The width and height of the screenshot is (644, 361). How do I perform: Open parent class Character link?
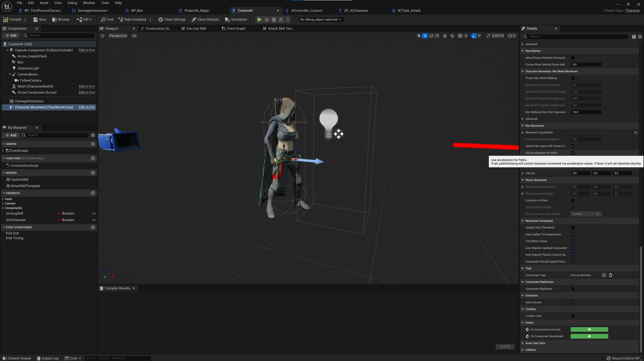pos(632,11)
